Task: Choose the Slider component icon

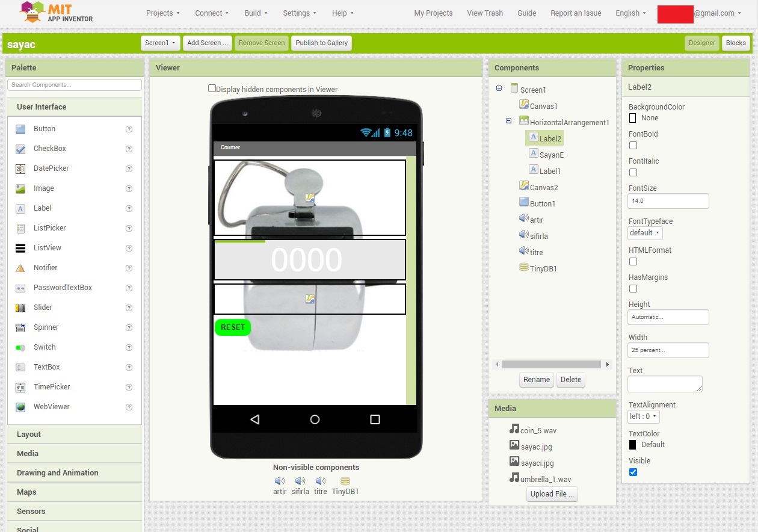Action: tap(20, 308)
